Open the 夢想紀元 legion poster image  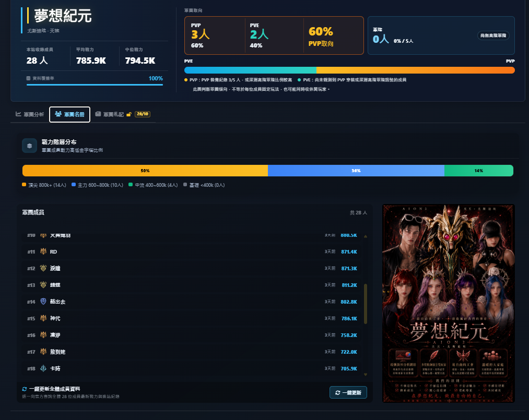(449, 303)
